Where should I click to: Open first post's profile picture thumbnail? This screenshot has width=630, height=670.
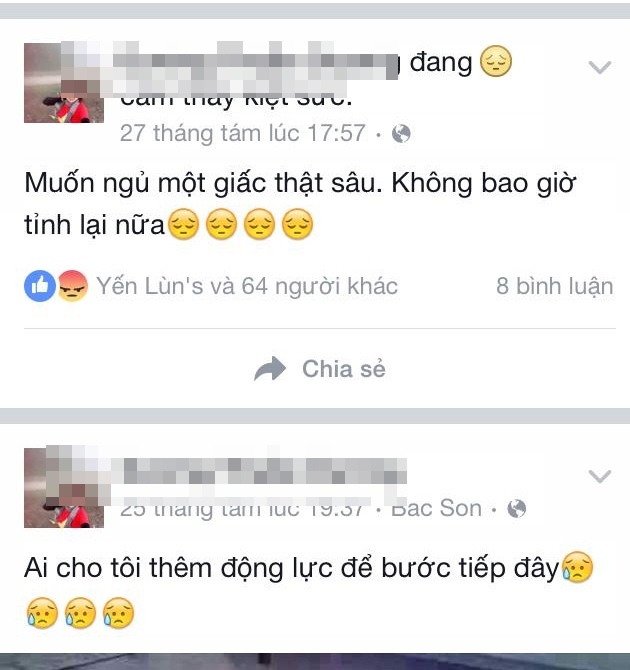[64, 83]
